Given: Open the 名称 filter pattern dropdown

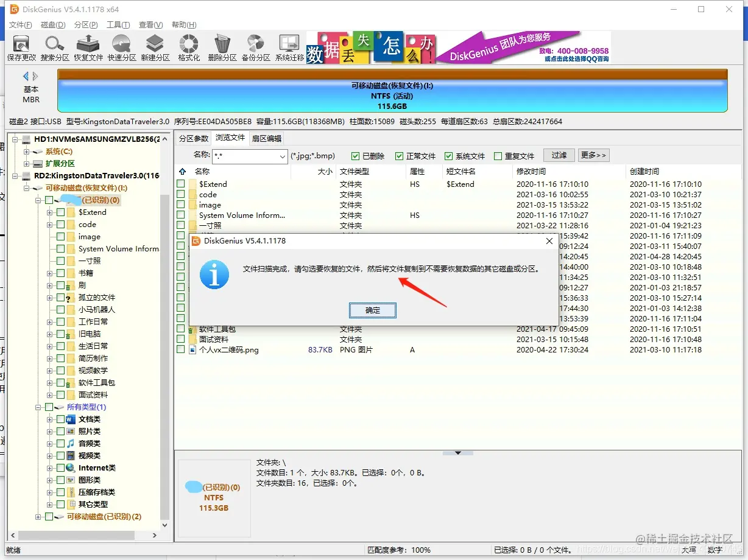Looking at the screenshot, I should click(x=283, y=156).
